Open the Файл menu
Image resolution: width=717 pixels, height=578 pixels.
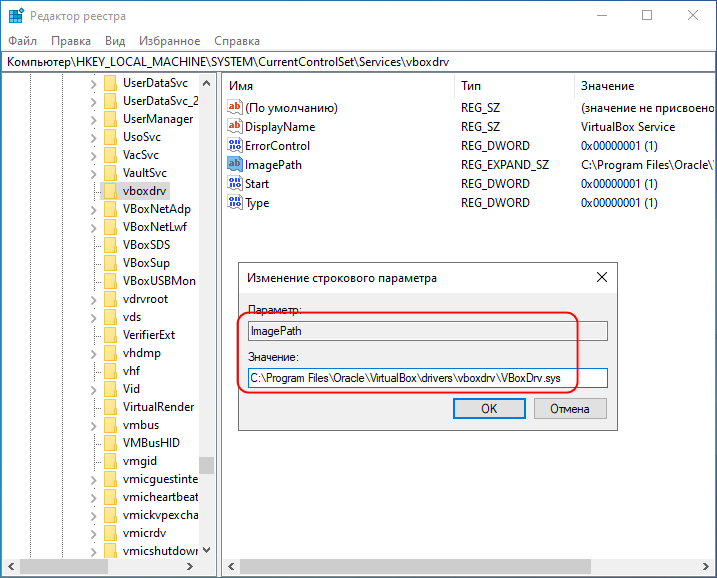coord(22,41)
